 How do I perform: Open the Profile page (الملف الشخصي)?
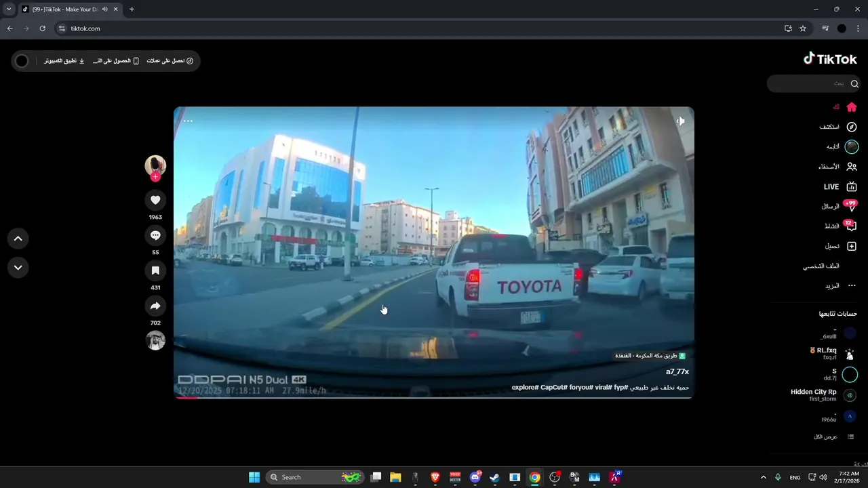pyautogui.click(x=821, y=266)
